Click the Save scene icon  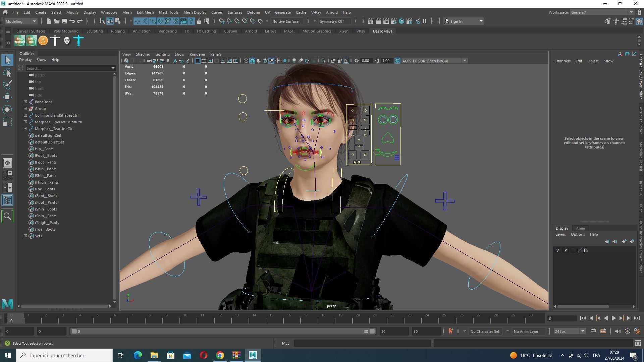point(64,21)
